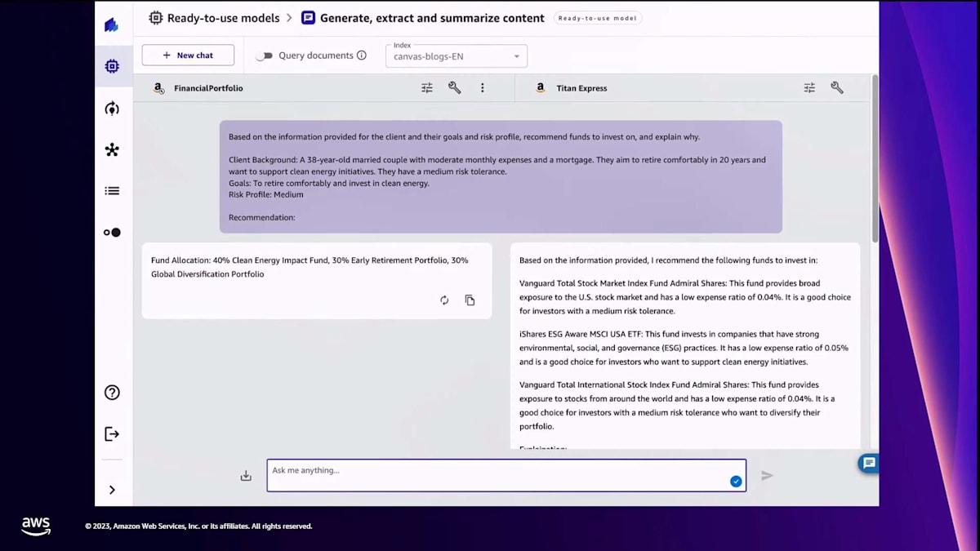Screen dimensions: 980x551
Task: Open the list view sidebar icon
Action: tap(112, 191)
